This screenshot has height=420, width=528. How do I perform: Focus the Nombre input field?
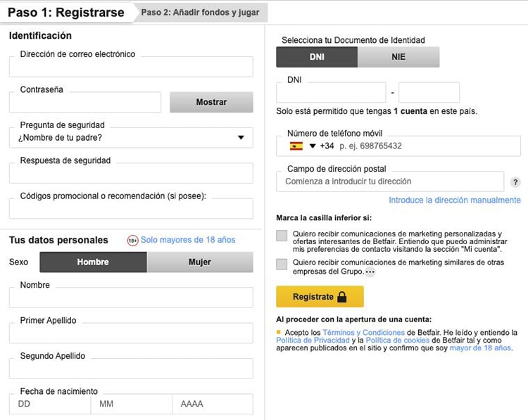pos(131,298)
